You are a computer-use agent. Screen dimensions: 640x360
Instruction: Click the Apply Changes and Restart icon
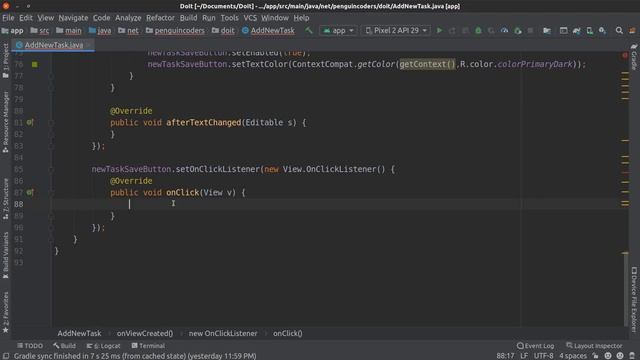pyautogui.click(x=452, y=30)
